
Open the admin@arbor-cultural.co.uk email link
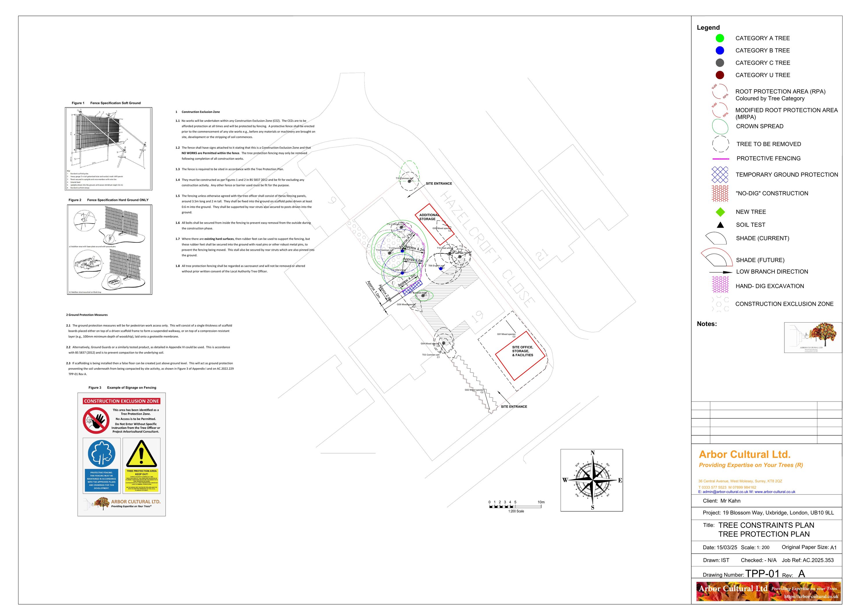tap(725, 492)
